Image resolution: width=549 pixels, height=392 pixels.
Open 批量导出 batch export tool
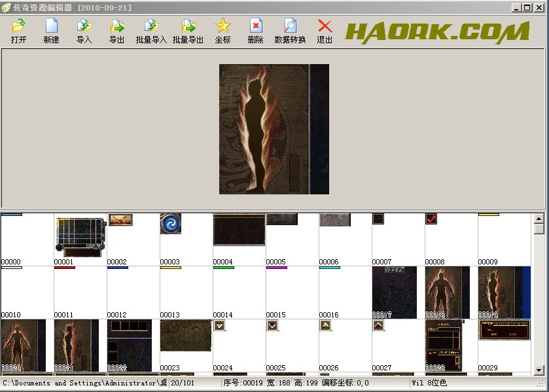tap(188, 26)
